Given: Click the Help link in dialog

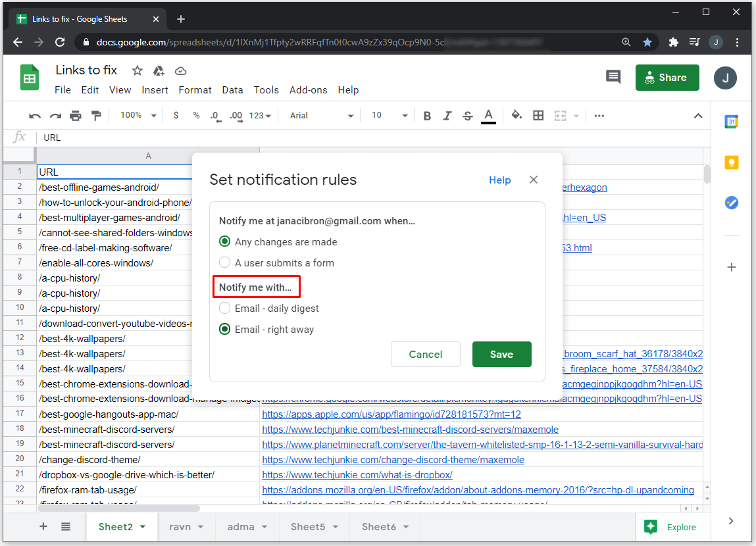Looking at the screenshot, I should (499, 180).
